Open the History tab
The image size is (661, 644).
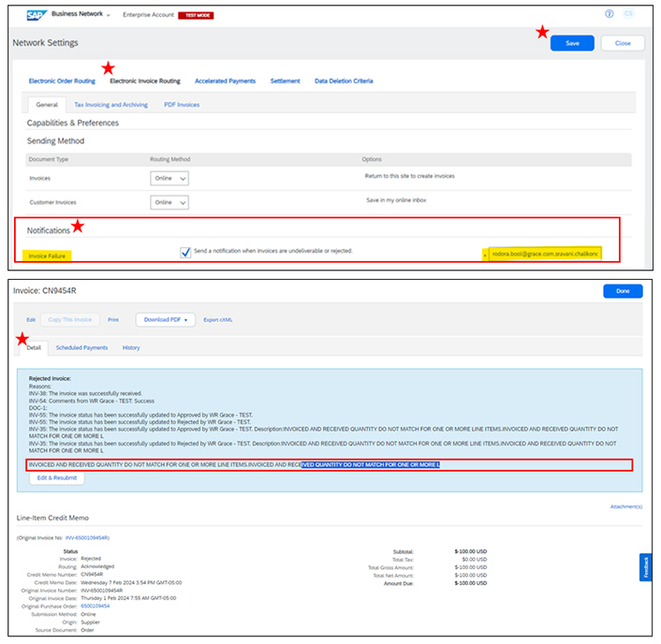131,347
